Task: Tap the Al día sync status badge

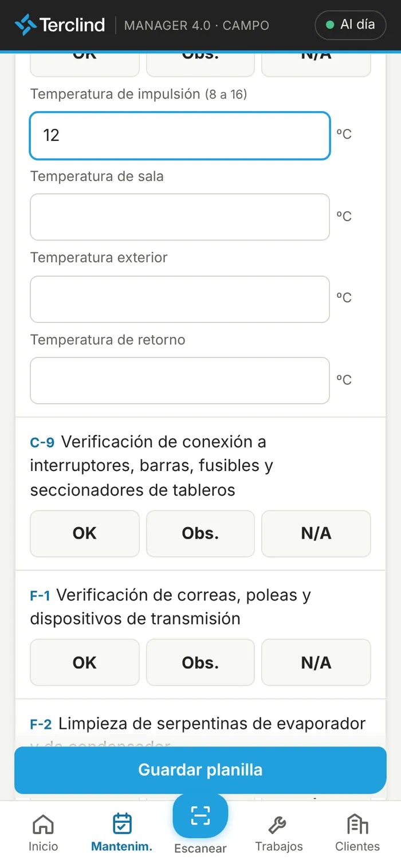Action: pyautogui.click(x=351, y=25)
